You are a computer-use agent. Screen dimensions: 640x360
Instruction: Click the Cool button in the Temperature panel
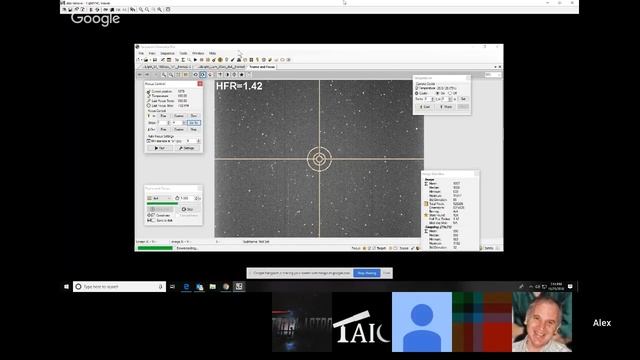click(424, 107)
